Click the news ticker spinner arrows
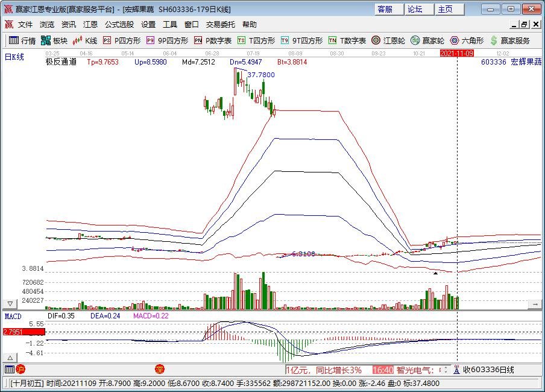This screenshot has width=545, height=392. point(446,370)
